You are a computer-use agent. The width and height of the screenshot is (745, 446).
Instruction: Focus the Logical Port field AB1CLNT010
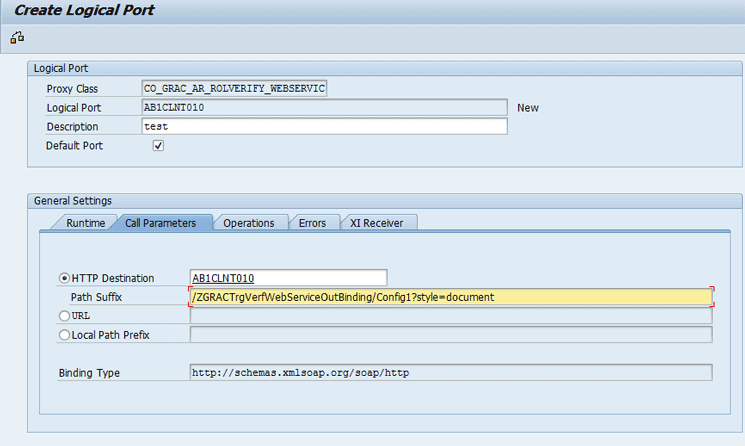[325, 108]
